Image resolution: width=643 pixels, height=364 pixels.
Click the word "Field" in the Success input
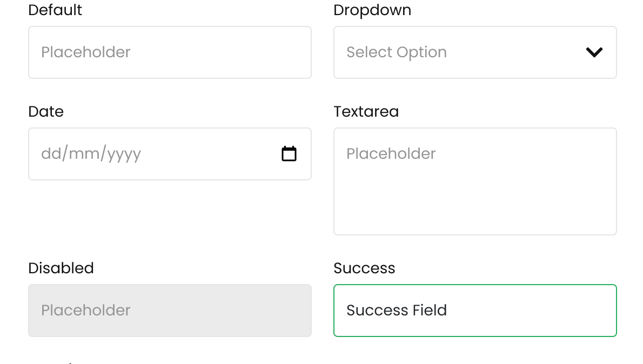tap(429, 311)
